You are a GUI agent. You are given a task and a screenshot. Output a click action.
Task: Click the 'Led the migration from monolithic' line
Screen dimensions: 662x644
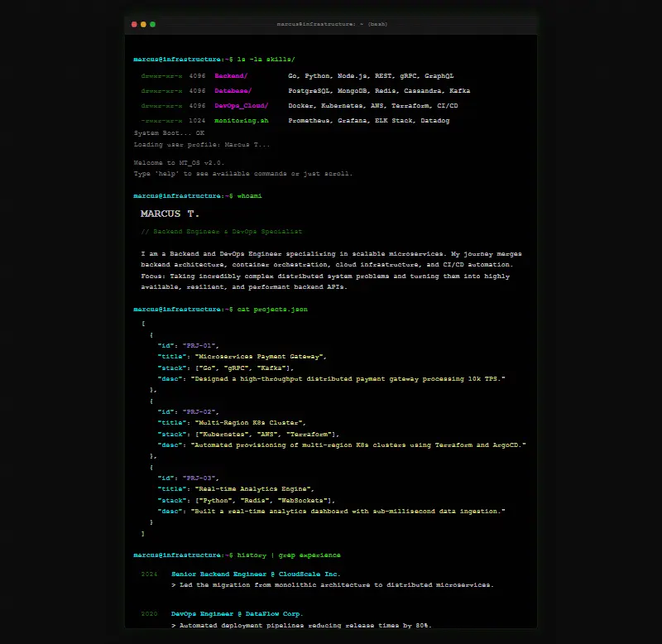click(333, 585)
